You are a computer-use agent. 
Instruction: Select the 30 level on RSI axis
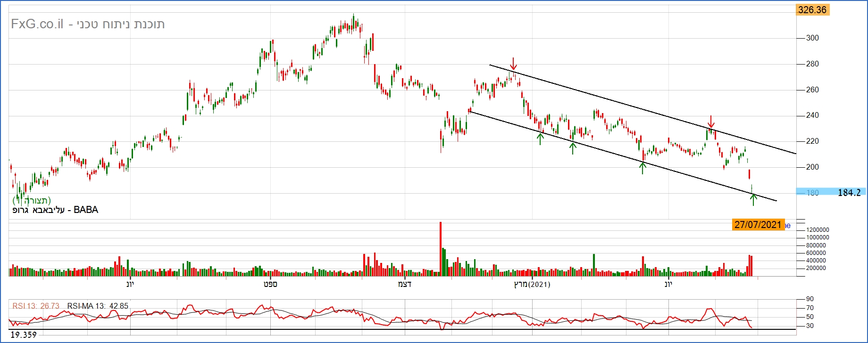click(810, 326)
